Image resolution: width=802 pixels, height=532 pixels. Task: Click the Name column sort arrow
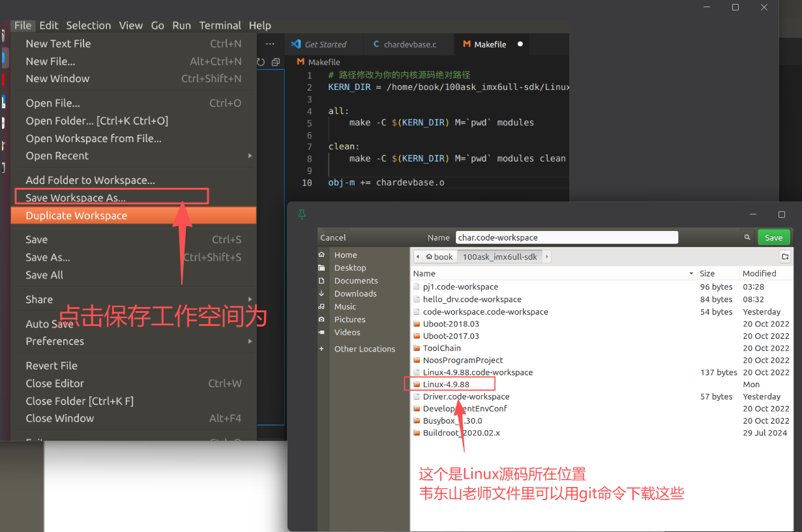[x=691, y=274]
